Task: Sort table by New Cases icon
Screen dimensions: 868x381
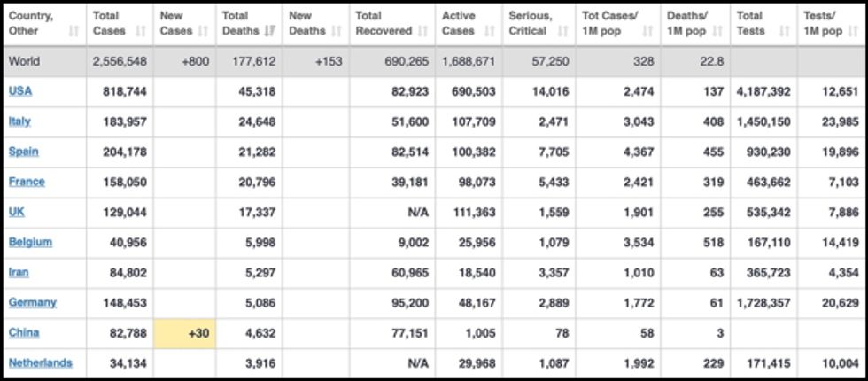Action: (203, 32)
